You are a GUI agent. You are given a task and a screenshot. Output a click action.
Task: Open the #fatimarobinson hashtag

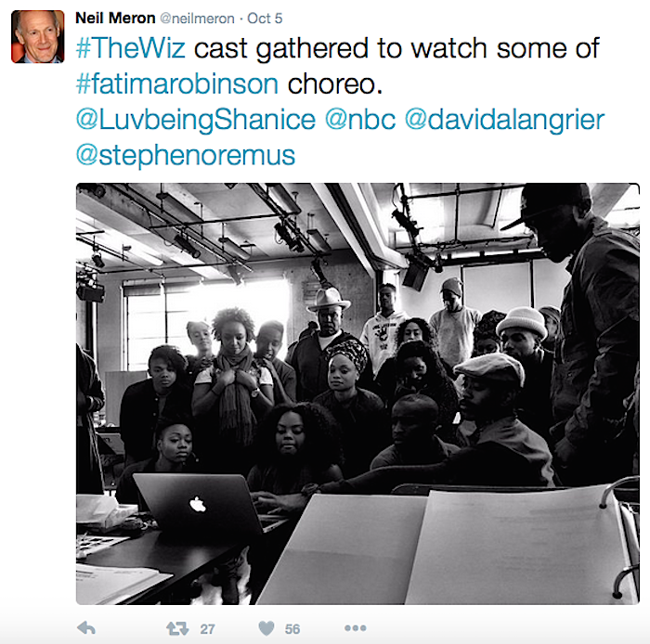tap(177, 84)
